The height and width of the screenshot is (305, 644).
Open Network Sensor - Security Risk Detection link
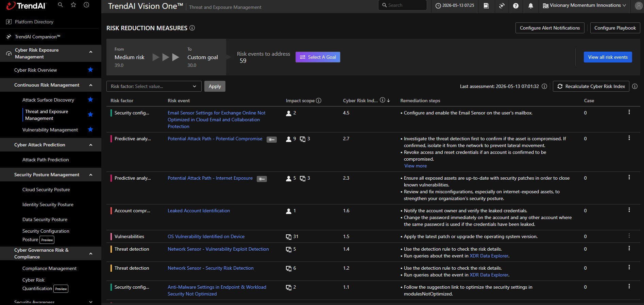210,268
